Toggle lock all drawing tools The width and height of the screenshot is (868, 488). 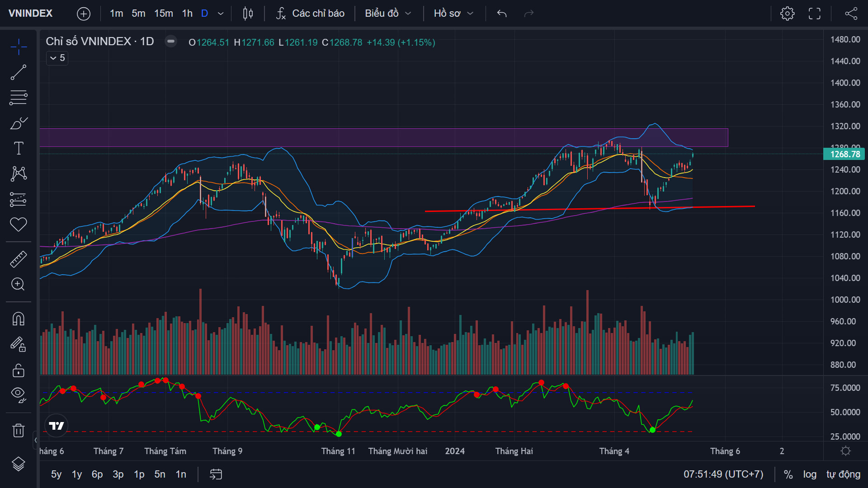[x=19, y=370]
